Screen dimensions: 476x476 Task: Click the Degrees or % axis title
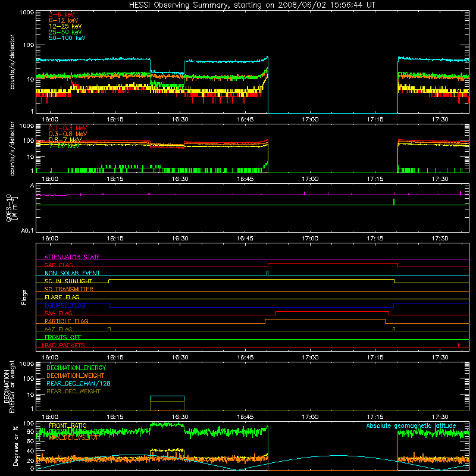click(16, 446)
